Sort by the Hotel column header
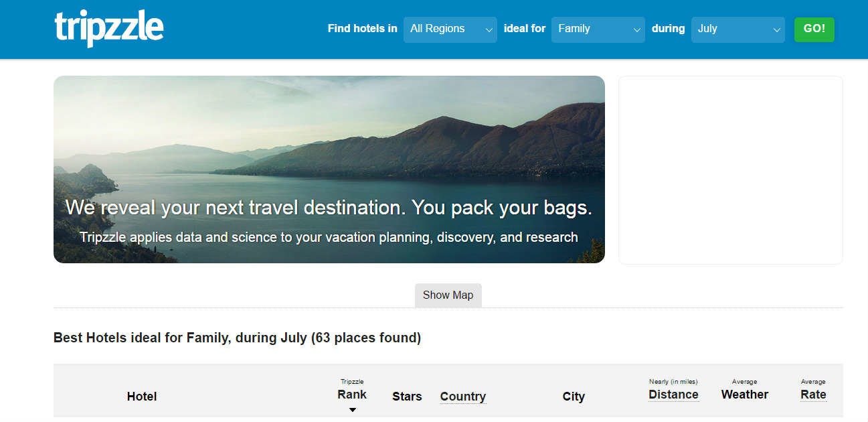The image size is (868, 422). 142,397
